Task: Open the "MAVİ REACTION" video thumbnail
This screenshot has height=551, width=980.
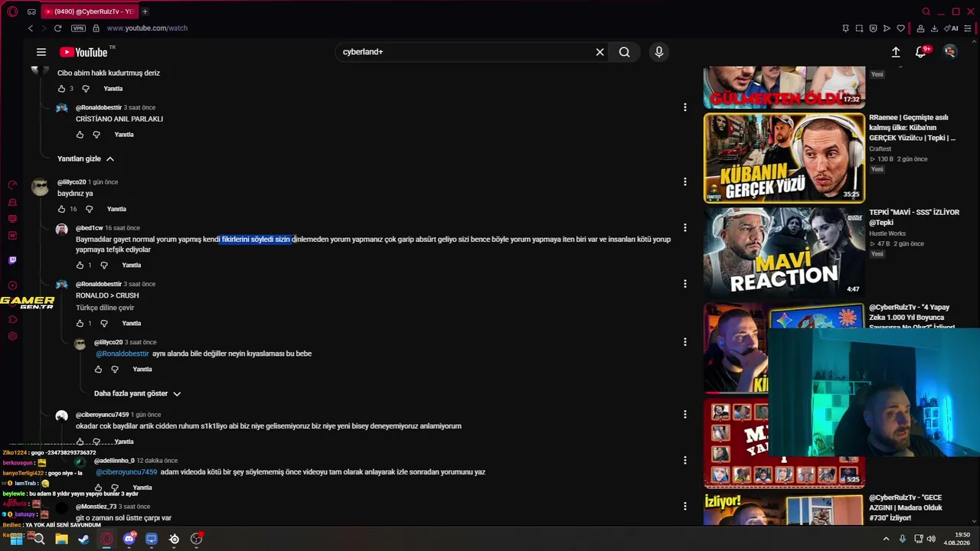Action: tap(784, 253)
